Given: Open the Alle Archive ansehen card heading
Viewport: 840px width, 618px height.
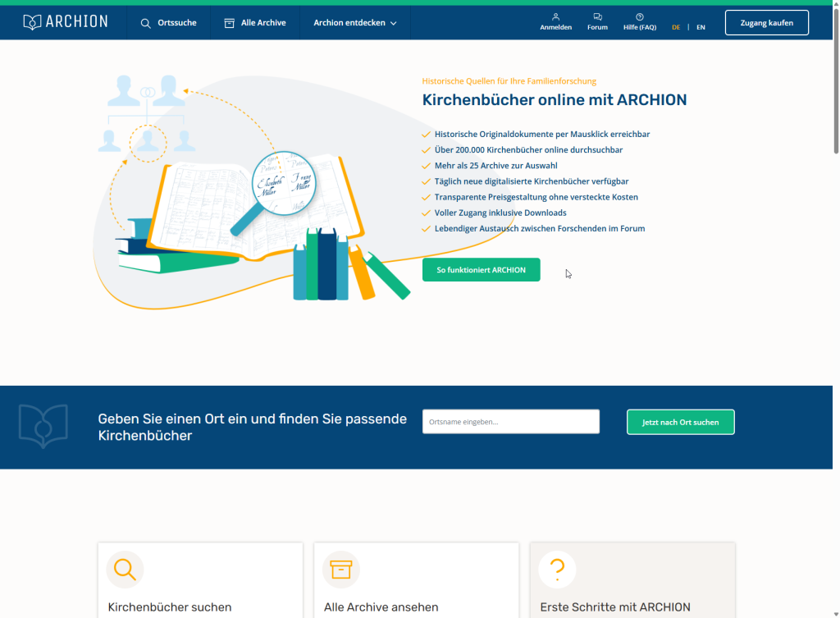Looking at the screenshot, I should coord(381,607).
